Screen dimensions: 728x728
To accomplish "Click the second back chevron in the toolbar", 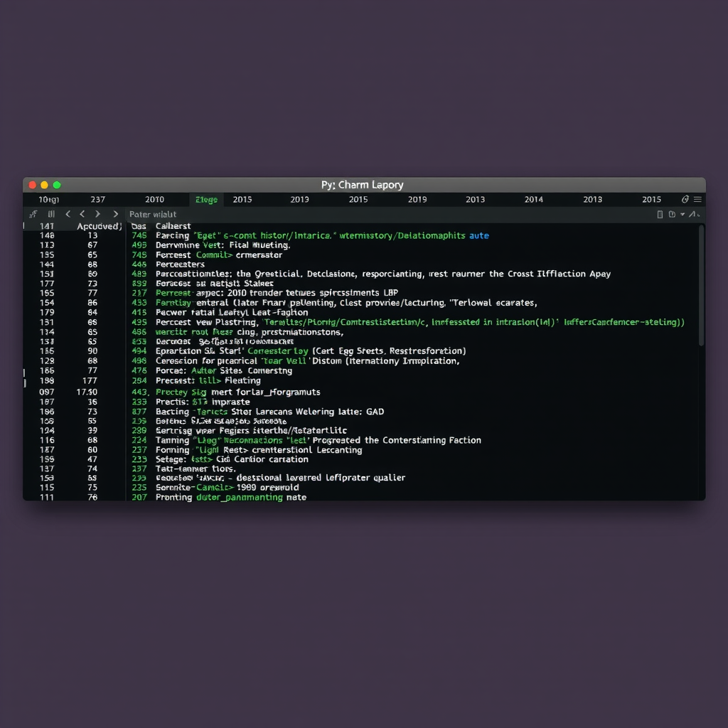I will [82, 214].
